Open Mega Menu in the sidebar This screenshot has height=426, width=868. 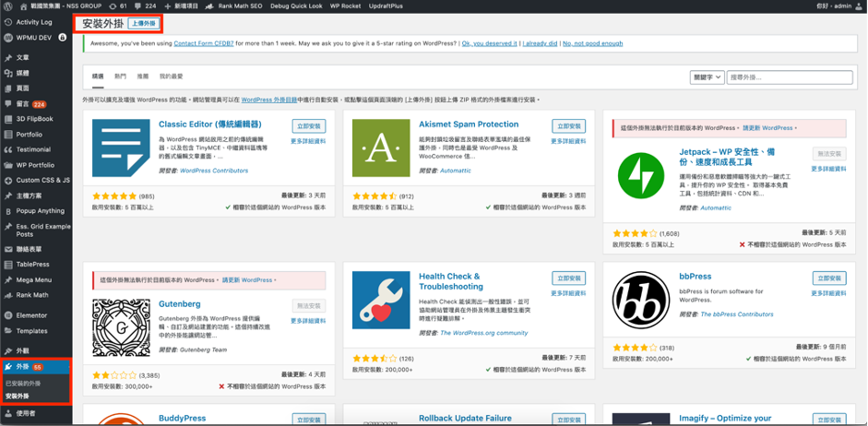[x=36, y=280]
